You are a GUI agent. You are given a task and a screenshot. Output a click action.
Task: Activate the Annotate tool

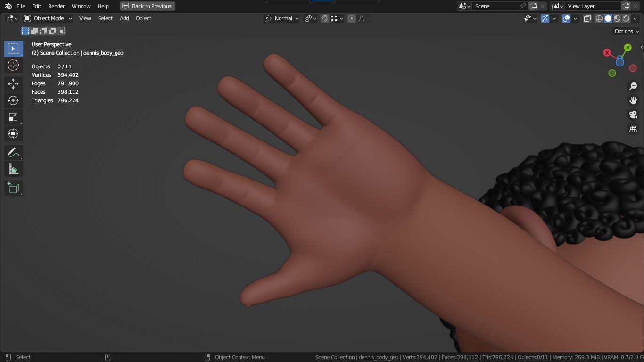(x=13, y=153)
